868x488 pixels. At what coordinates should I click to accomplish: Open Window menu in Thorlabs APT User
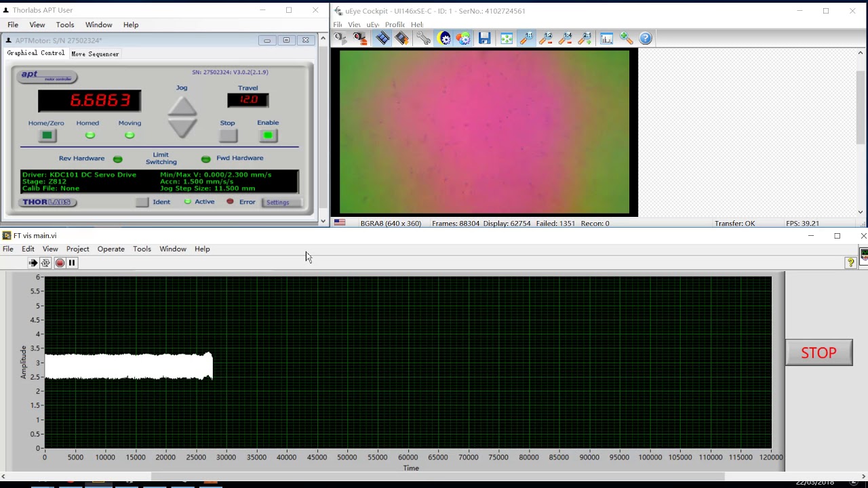tap(99, 25)
